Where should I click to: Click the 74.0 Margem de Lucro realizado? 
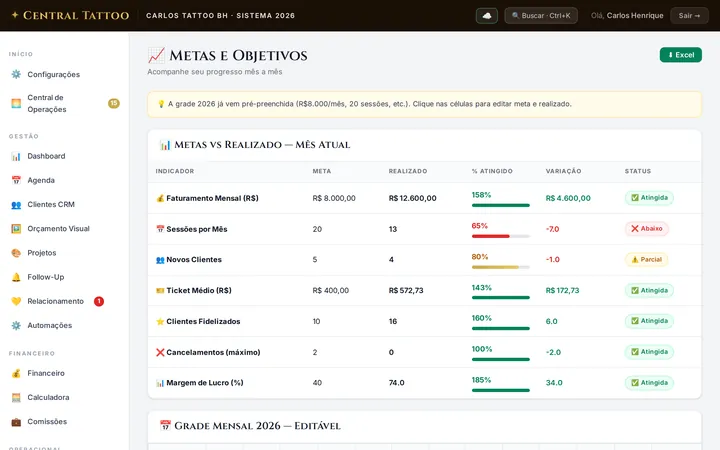tap(396, 383)
